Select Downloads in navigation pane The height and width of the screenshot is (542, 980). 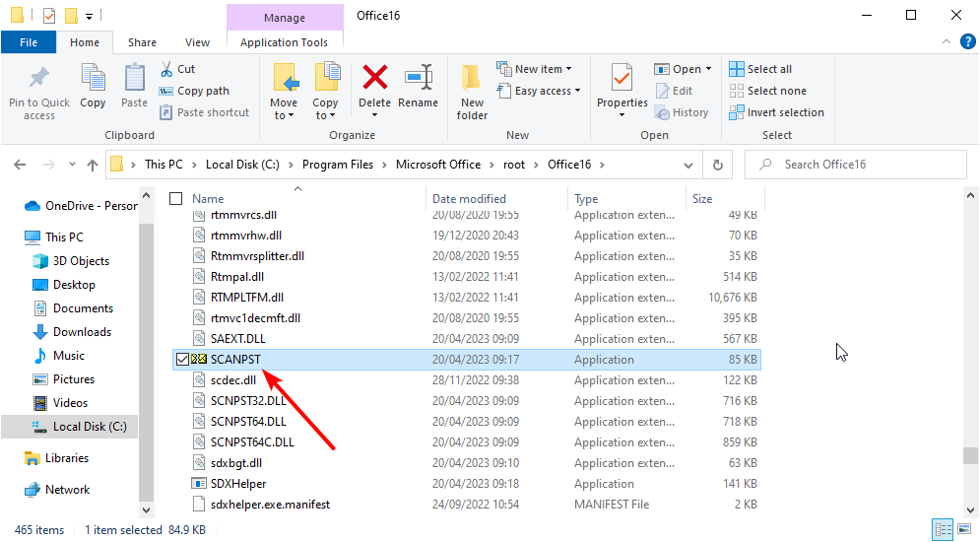click(x=82, y=332)
